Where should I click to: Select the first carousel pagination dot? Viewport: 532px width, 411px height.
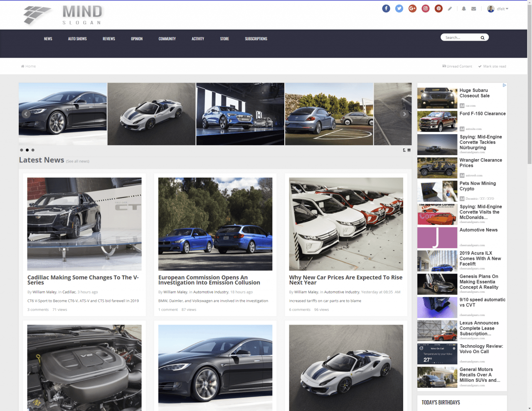pos(22,150)
